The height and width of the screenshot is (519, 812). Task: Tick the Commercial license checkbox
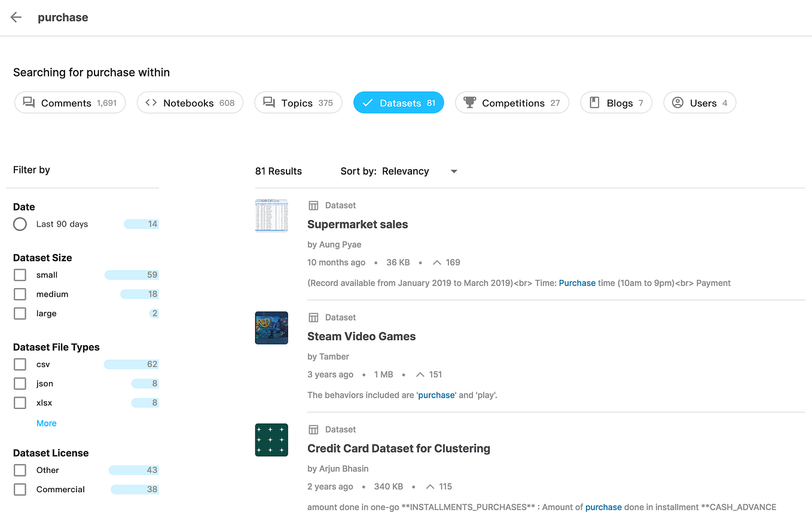tap(20, 489)
